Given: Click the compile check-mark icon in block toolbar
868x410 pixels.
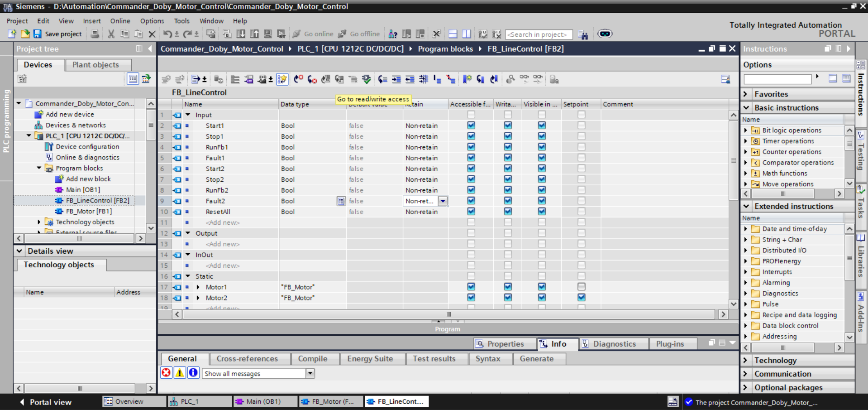Looking at the screenshot, I should click(x=366, y=79).
